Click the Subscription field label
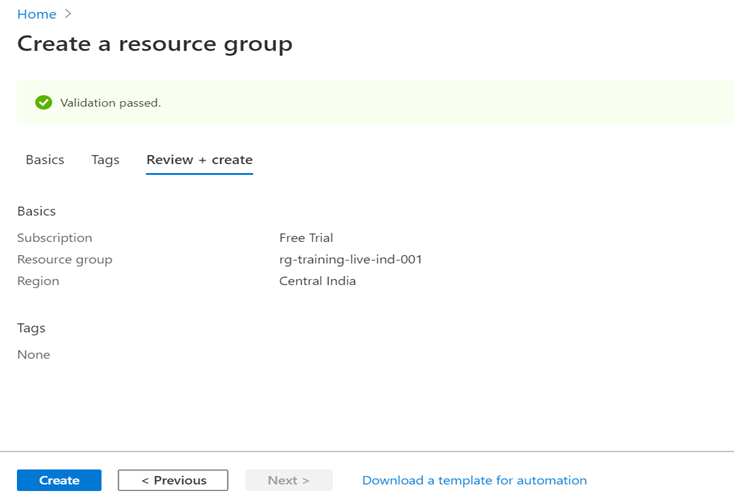 pyautogui.click(x=55, y=238)
